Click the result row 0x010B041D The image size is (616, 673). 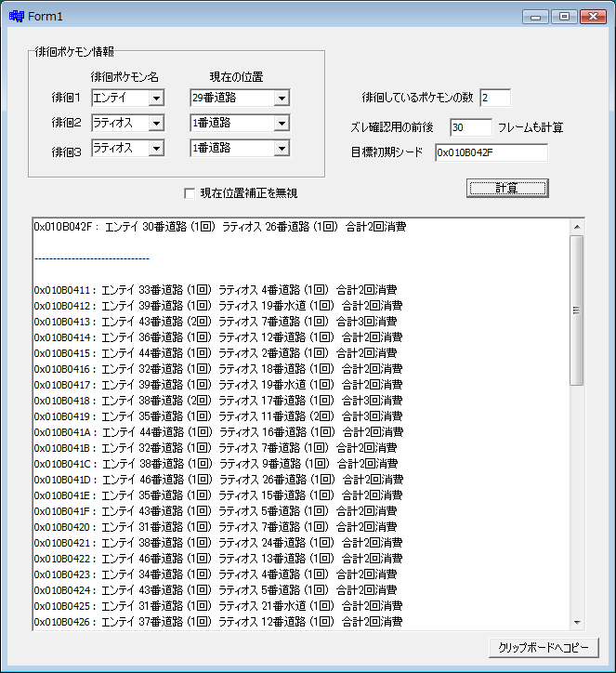[218, 480]
